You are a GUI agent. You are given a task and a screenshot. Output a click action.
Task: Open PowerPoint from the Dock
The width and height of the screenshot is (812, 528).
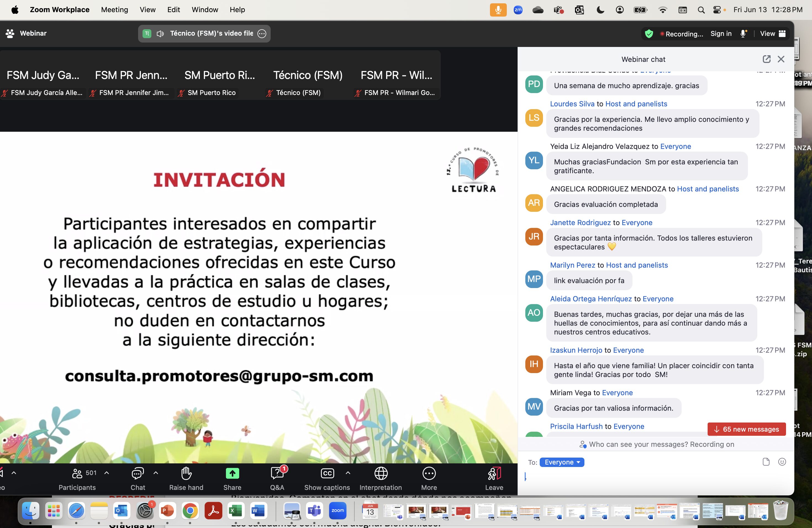click(167, 511)
